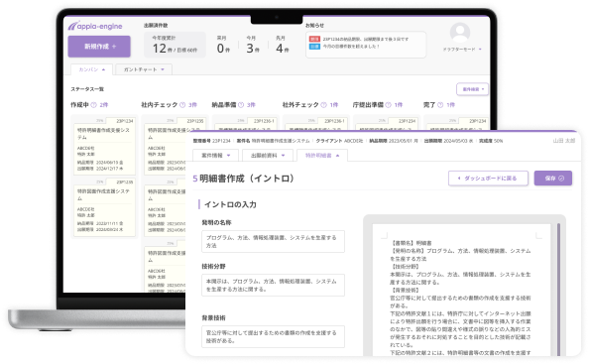589x364 pixels.
Task: Click the 先月 4件 count
Action: pos(282,45)
